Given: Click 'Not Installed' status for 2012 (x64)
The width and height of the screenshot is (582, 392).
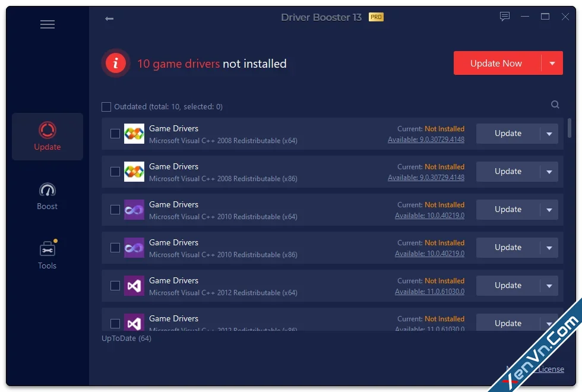Looking at the screenshot, I should tap(444, 281).
